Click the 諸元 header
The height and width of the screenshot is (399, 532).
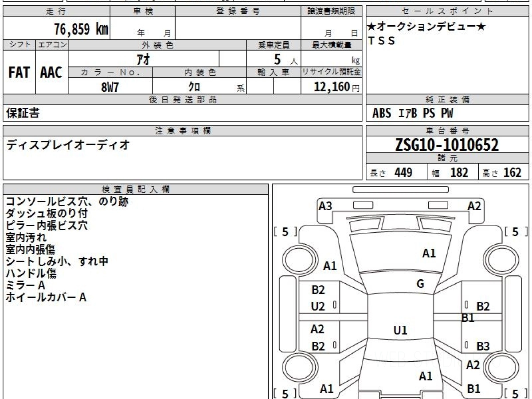click(447, 158)
